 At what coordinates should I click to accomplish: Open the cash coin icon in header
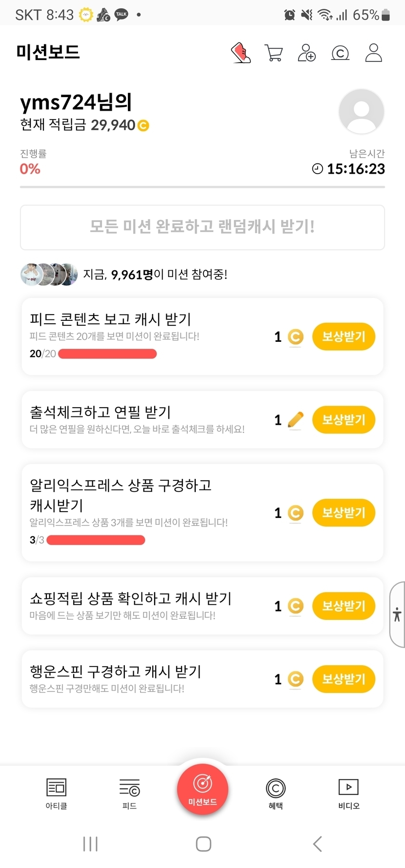(340, 53)
